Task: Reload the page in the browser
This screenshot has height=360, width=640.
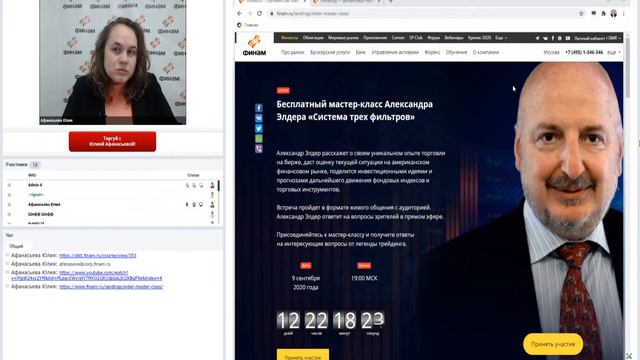Action: click(259, 13)
